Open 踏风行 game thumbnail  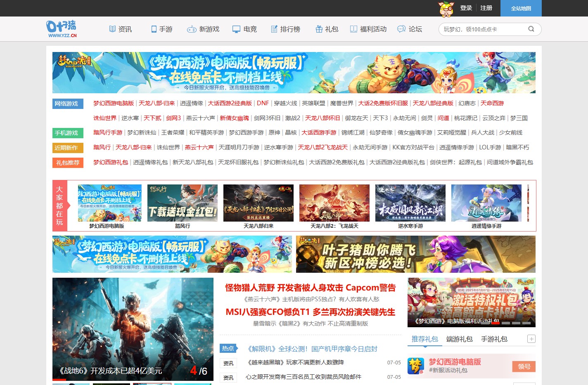click(183, 203)
